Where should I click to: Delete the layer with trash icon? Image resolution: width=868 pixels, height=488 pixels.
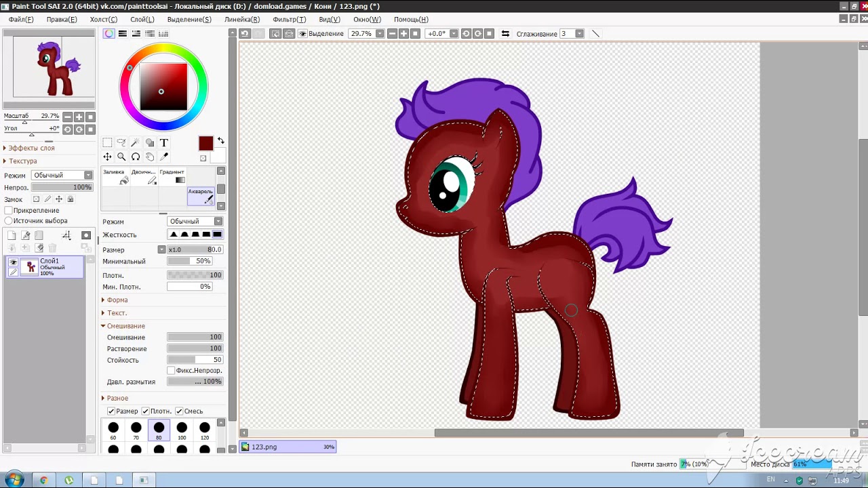pyautogui.click(x=52, y=248)
